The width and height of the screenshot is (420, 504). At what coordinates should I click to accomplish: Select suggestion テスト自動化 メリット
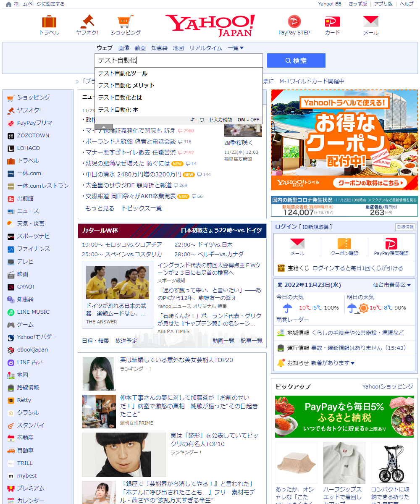click(178, 85)
